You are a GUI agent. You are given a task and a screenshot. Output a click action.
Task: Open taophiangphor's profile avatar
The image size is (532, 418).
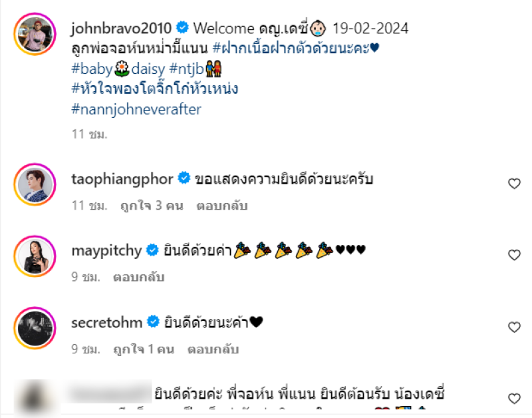point(35,184)
